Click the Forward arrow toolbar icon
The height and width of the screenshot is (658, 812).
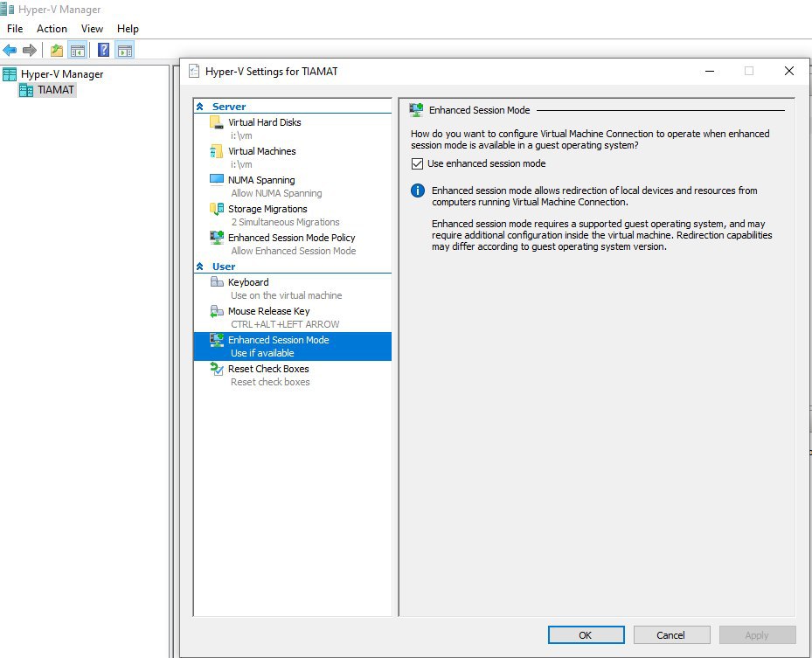(x=30, y=50)
